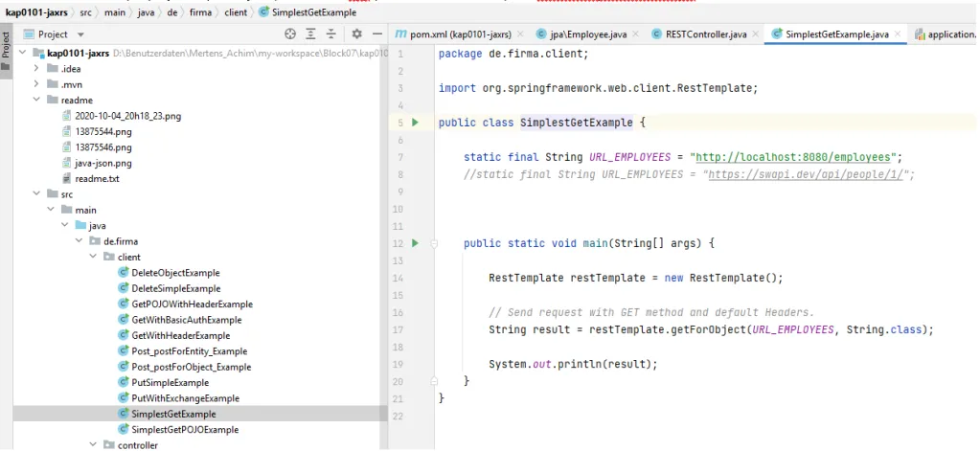980x451 pixels.
Task: Collapse the java folder
Action: 65,226
